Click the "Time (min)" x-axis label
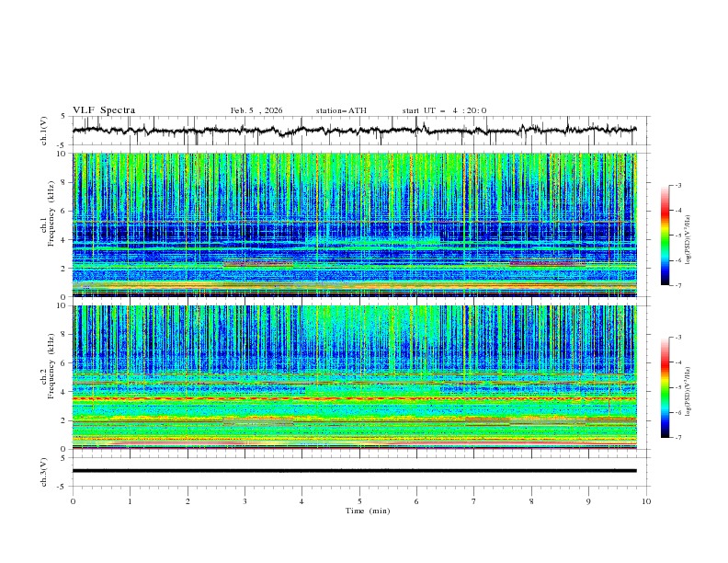 (368, 511)
